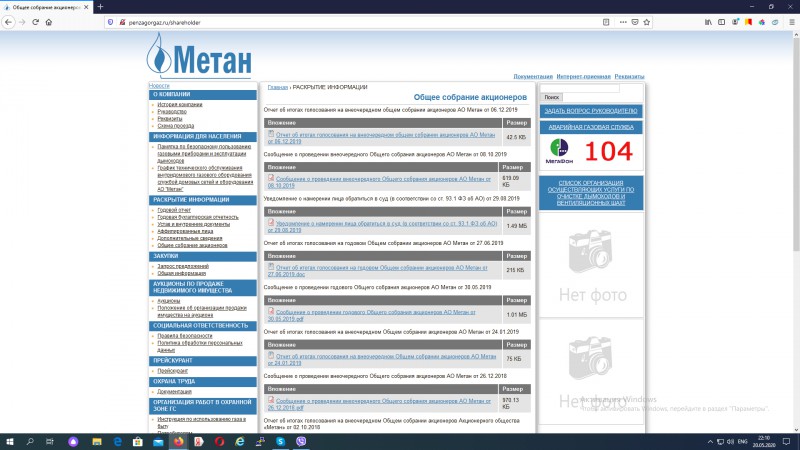The width and height of the screenshot is (800, 450).
Task: Click the search input field above Поиск
Action: 580,88
